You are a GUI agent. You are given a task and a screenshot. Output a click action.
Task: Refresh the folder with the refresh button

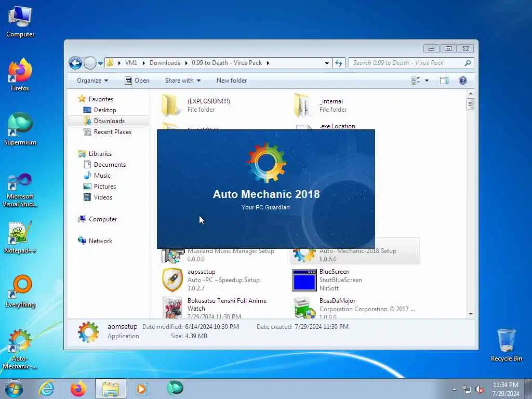click(339, 63)
